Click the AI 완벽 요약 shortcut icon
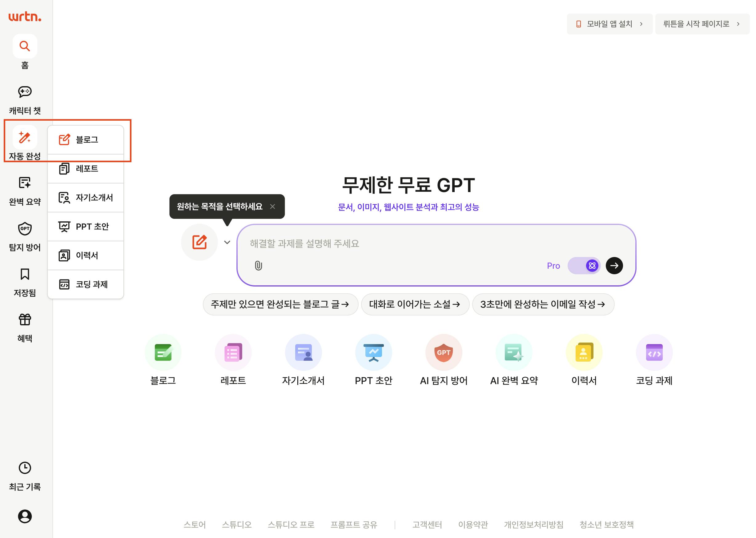Image resolution: width=756 pixels, height=538 pixels. pyautogui.click(x=513, y=352)
